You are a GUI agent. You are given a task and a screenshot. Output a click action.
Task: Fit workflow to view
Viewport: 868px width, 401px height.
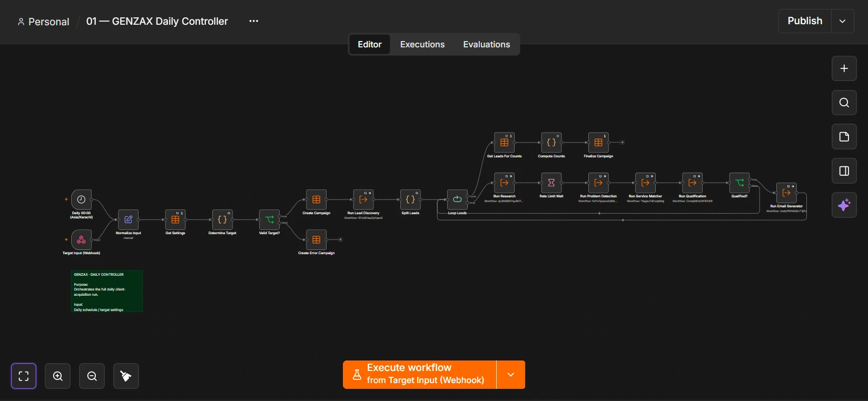click(x=24, y=376)
